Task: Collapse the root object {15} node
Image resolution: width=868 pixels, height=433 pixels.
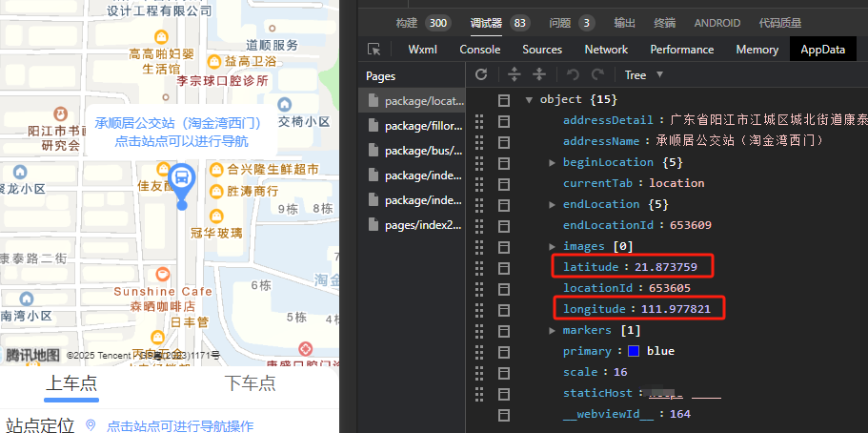Action: click(x=529, y=100)
